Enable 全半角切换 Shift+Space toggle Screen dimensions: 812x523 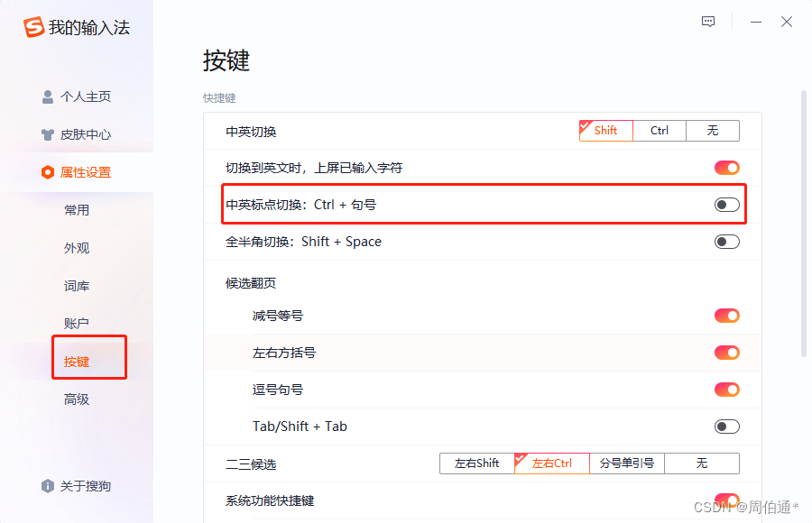(726, 242)
